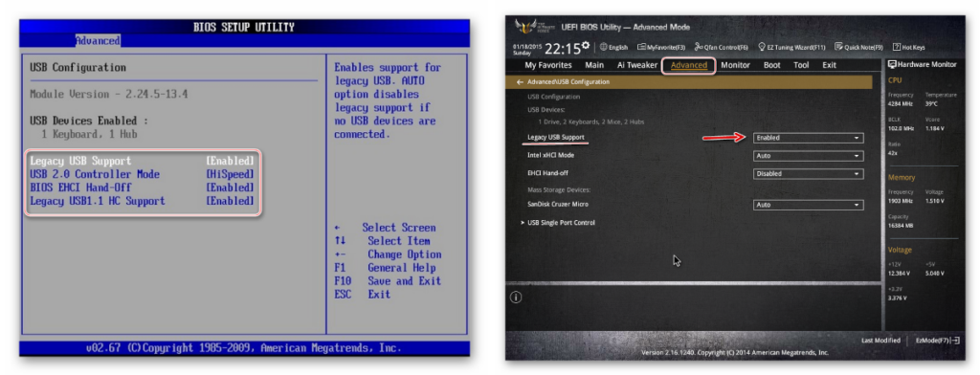
Task: Click the CPU heading in Hardware Monitor
Action: pos(895,80)
